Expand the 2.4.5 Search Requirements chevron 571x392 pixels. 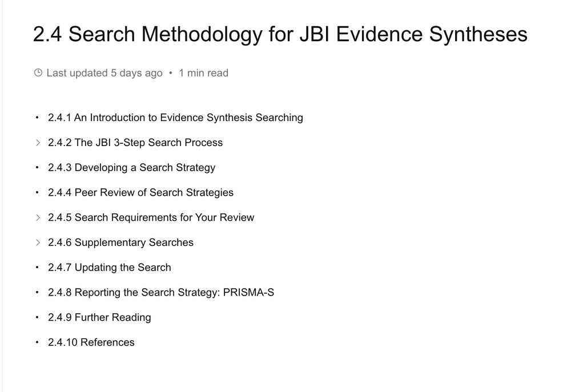[38, 217]
